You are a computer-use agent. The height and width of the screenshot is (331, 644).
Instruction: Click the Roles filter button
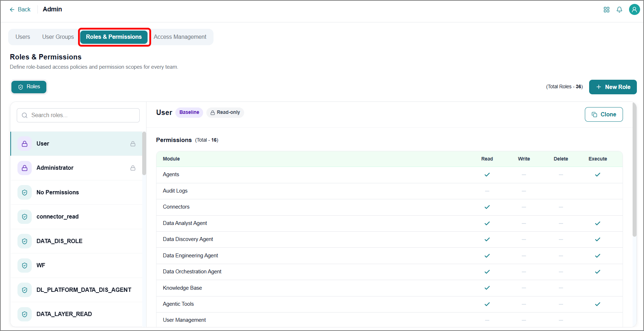pyautogui.click(x=29, y=87)
